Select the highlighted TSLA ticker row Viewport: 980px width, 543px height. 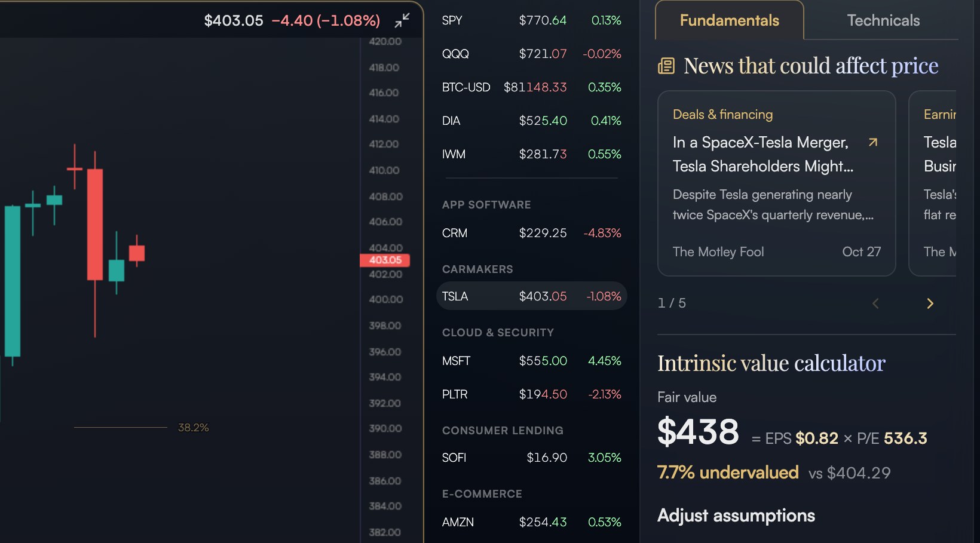tap(532, 296)
